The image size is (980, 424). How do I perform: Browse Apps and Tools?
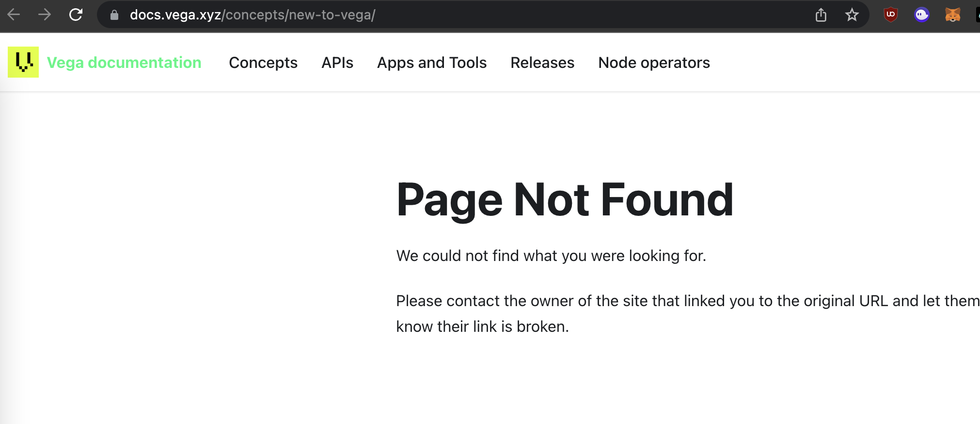tap(432, 63)
